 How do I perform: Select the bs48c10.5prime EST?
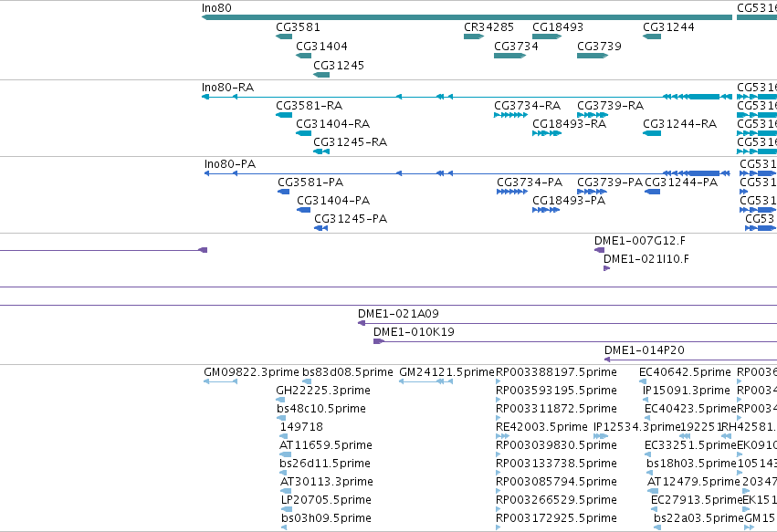281,418
